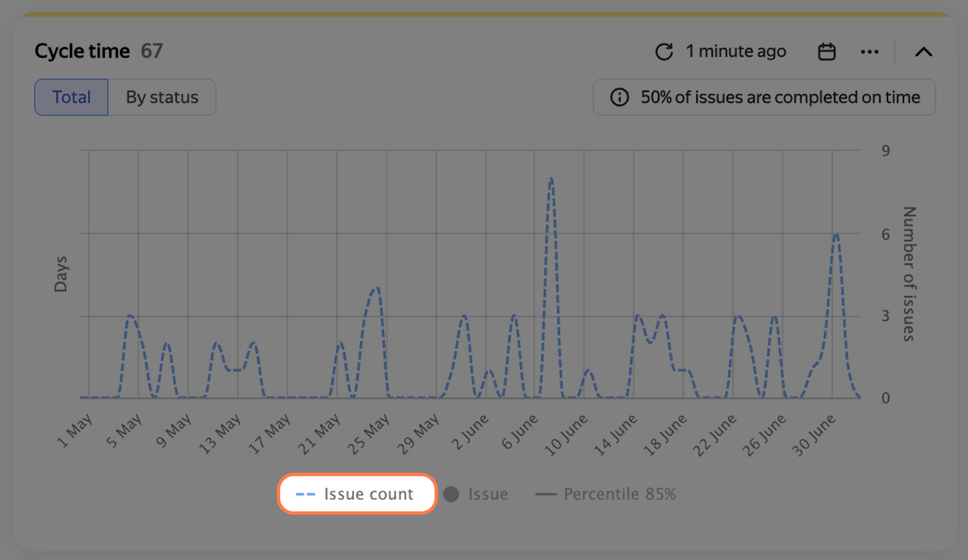Click the 50% of issues completed on time notice
This screenshot has width=968, height=560.
764,97
